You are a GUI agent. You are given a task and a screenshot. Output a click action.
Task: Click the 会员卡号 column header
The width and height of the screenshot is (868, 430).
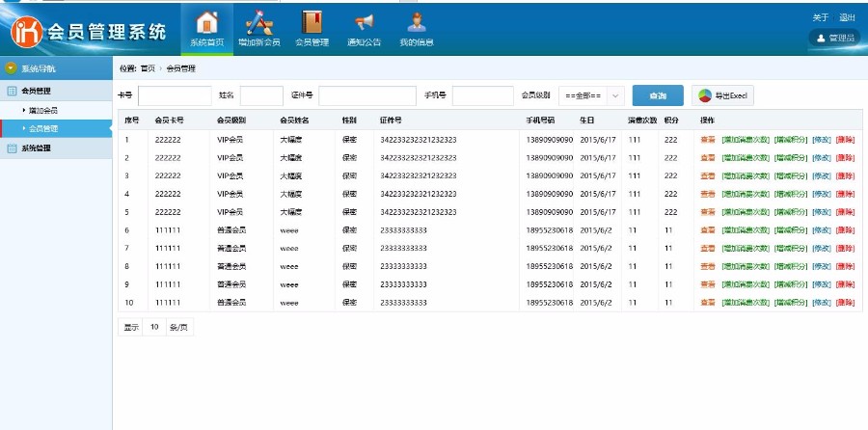(x=170, y=121)
